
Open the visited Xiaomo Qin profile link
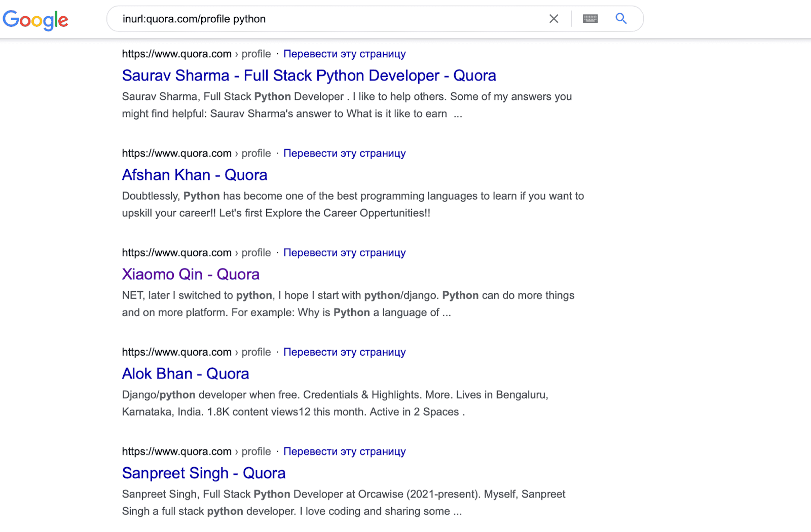pyautogui.click(x=190, y=274)
